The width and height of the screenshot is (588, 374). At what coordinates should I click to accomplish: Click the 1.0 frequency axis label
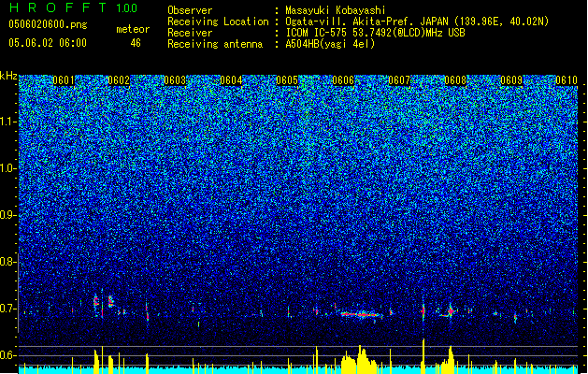(8, 168)
